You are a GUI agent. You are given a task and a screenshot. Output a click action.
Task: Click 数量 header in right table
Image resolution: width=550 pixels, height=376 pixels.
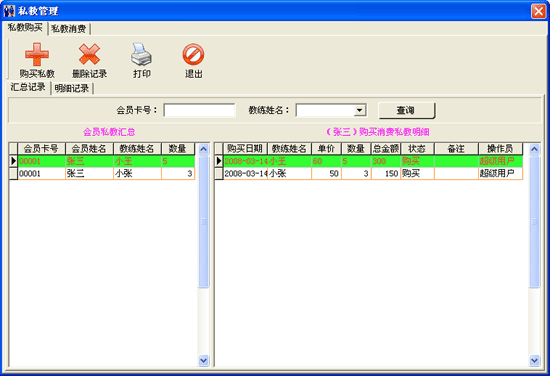pyautogui.click(x=356, y=149)
